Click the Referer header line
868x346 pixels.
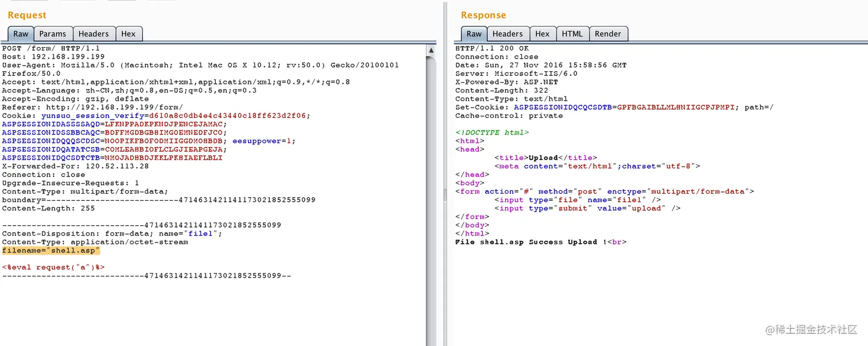click(x=92, y=107)
